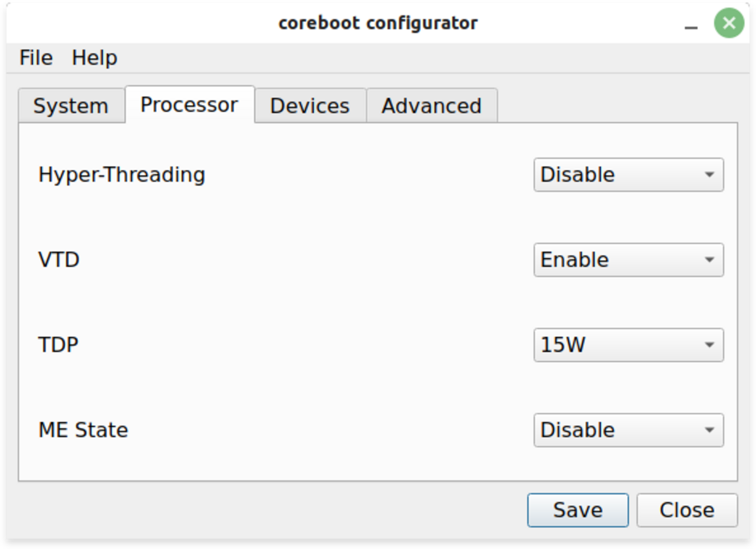This screenshot has height=549, width=756.
Task: Open the ME State dropdown
Action: pyautogui.click(x=628, y=430)
